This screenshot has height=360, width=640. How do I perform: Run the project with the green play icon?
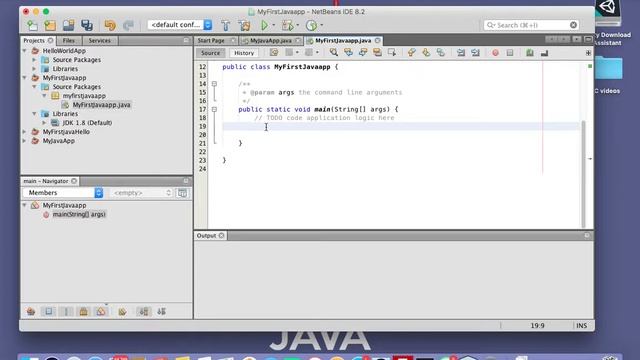click(x=264, y=25)
